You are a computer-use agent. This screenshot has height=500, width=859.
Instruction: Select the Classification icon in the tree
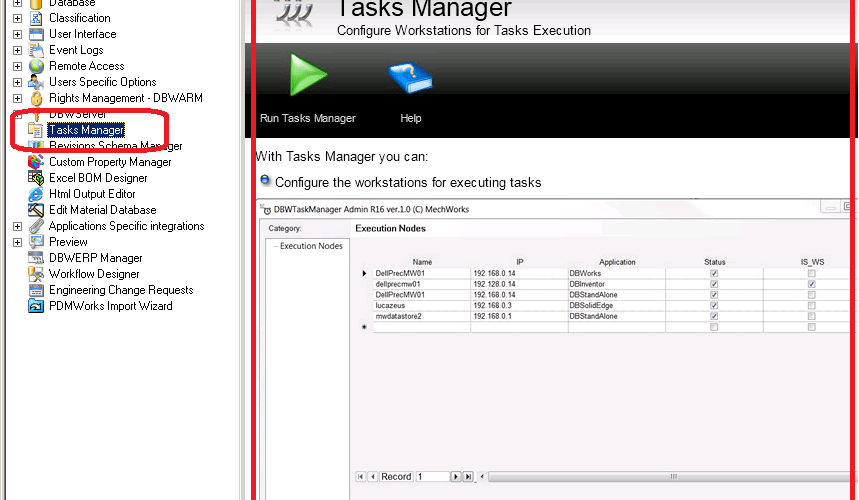click(x=36, y=18)
